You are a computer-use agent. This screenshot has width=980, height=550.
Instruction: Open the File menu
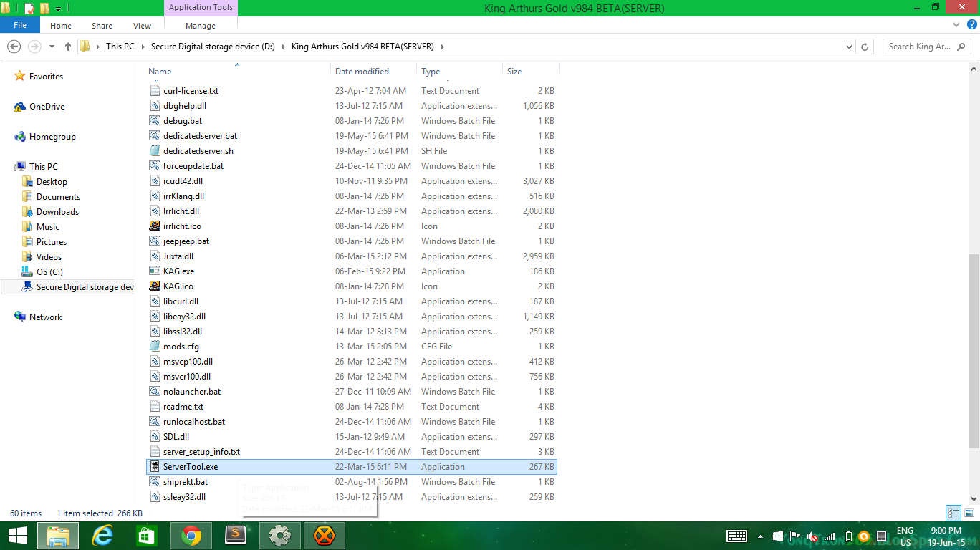(20, 25)
